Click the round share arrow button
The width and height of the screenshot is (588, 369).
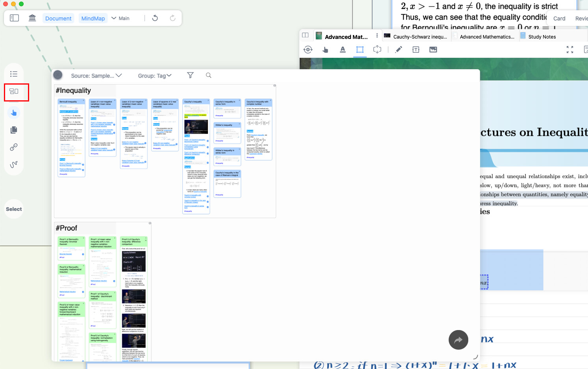pos(458,340)
